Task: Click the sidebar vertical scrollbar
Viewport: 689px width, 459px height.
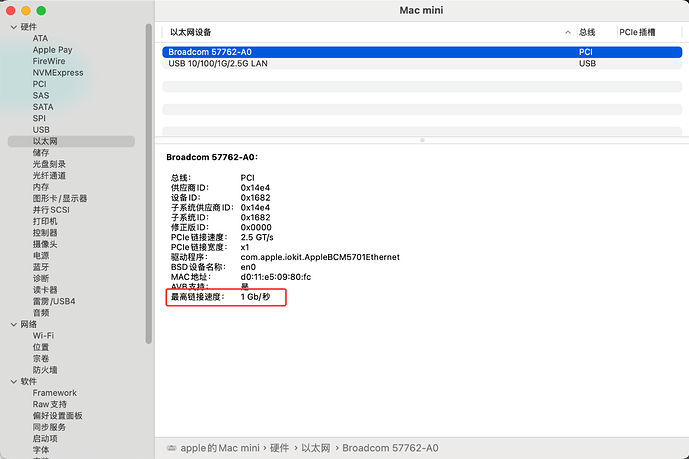Action: 149,180
